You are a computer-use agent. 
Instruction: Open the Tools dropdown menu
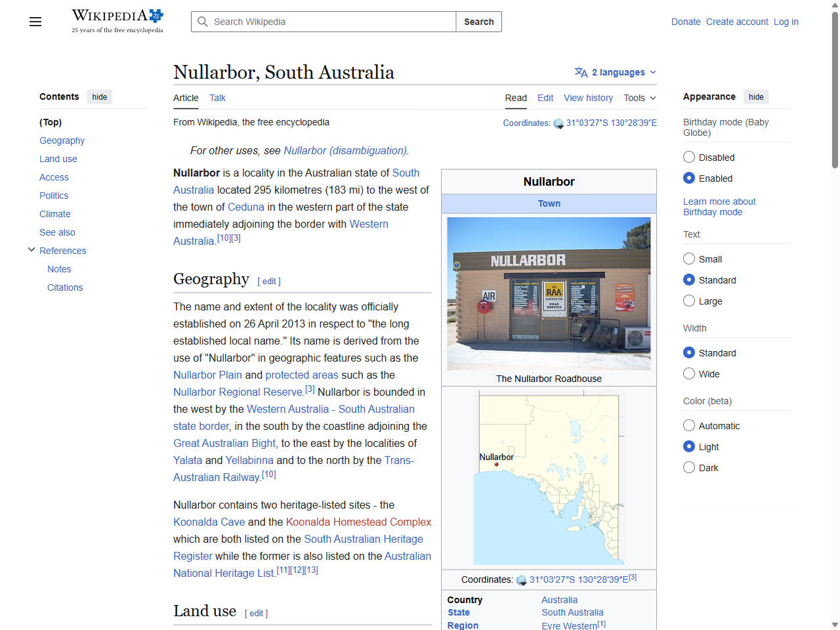(640, 98)
